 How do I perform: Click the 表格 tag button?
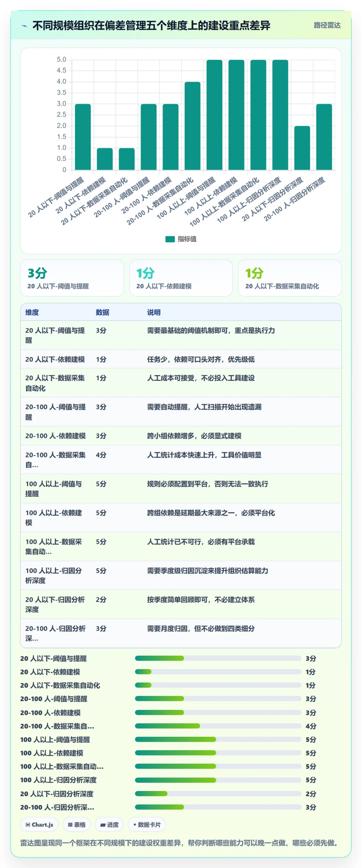pos(76,825)
